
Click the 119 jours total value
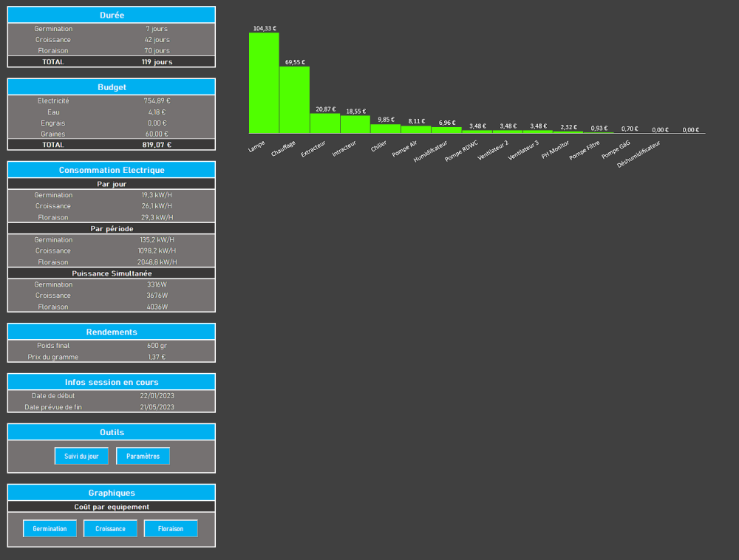(x=157, y=62)
